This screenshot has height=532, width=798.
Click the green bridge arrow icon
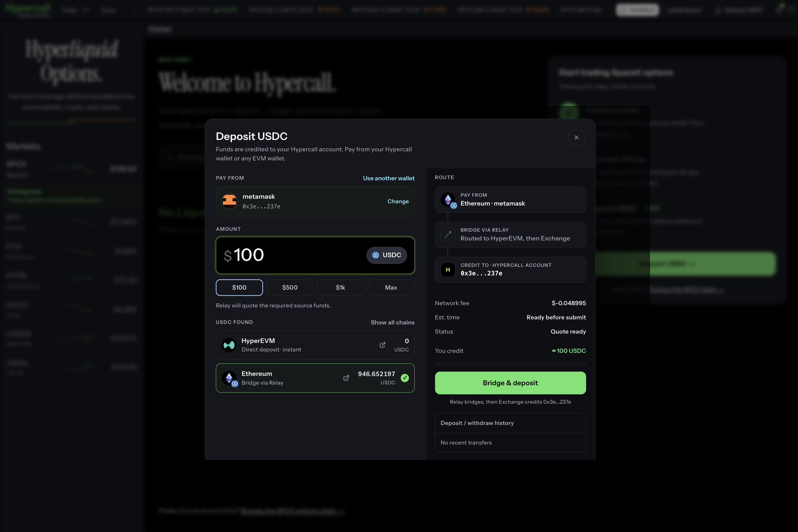448,234
